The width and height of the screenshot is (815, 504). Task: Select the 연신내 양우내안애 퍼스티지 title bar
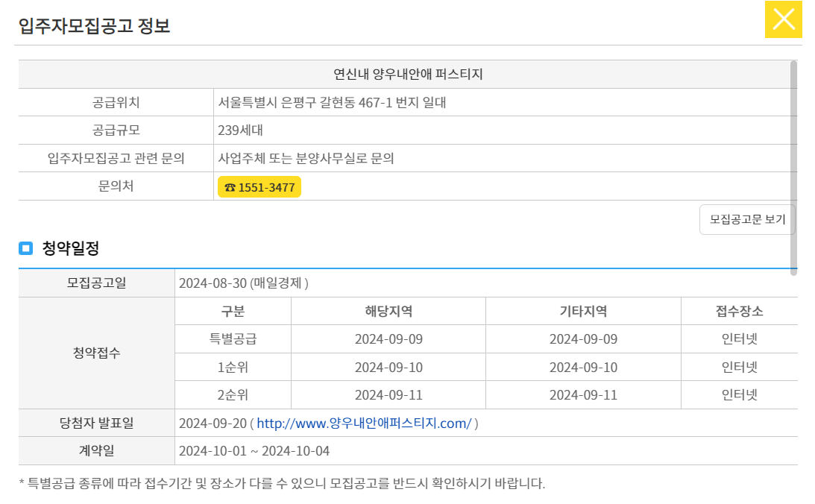pyautogui.click(x=407, y=75)
